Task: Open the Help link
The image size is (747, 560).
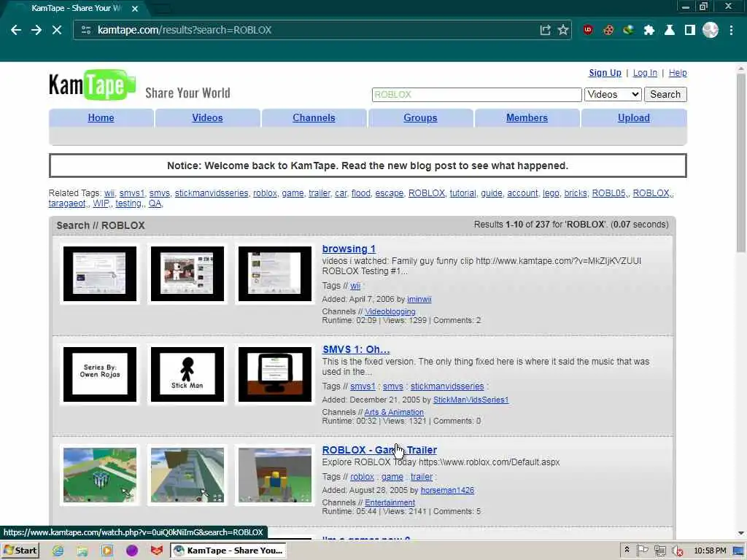Action: tap(678, 73)
